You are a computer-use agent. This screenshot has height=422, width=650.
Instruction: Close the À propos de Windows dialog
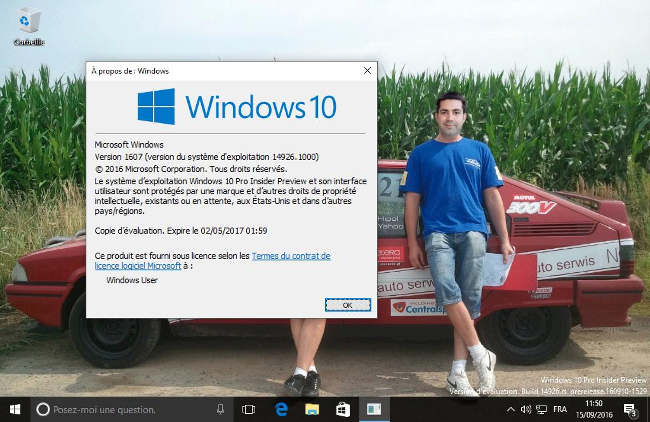pos(367,71)
